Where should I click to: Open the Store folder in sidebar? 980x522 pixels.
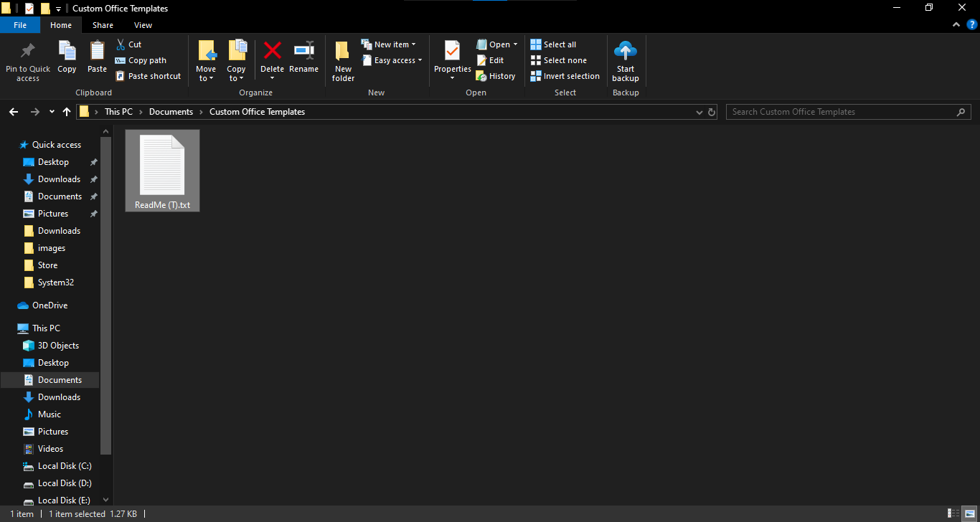[x=47, y=265]
